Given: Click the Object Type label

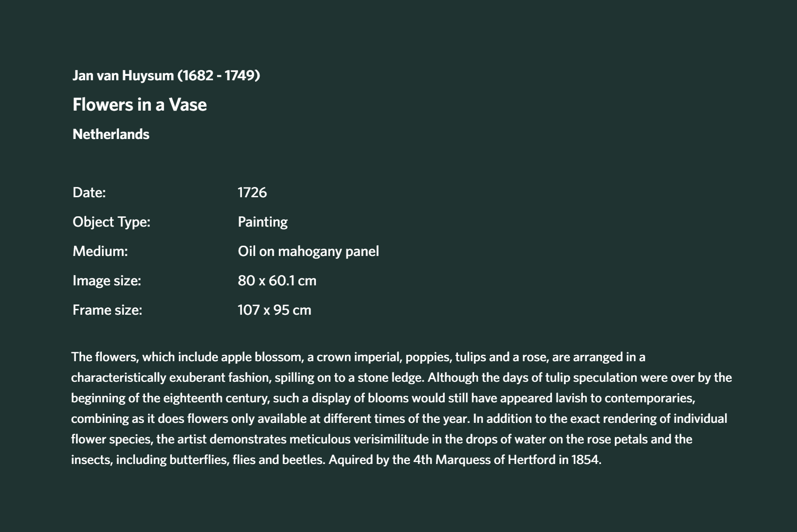Looking at the screenshot, I should click(x=112, y=222).
